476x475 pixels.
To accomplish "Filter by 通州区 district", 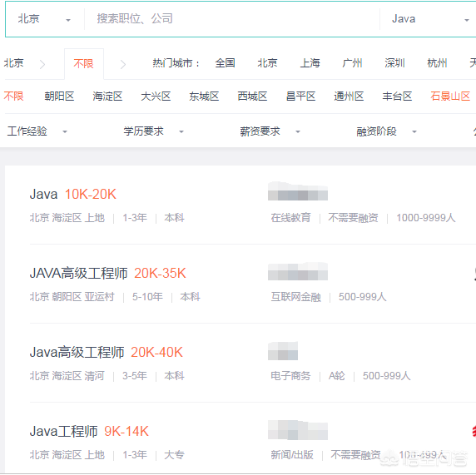I will tap(349, 96).
